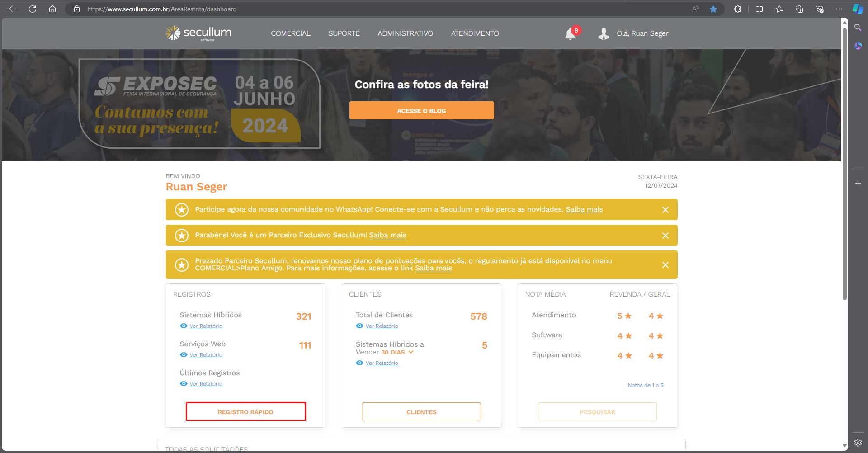The height and width of the screenshot is (453, 868).
Task: View the Total de Clientes report link
Action: tap(382, 326)
